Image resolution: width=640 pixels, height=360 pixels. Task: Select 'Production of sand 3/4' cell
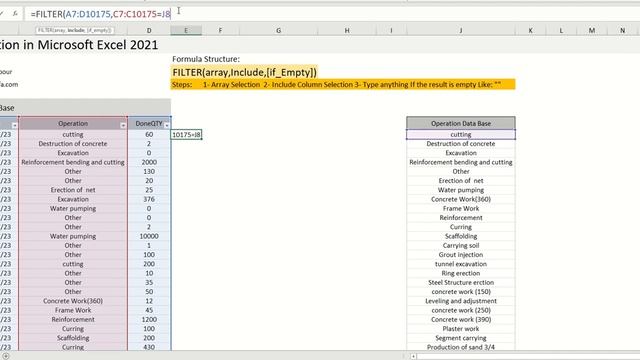tap(461, 347)
